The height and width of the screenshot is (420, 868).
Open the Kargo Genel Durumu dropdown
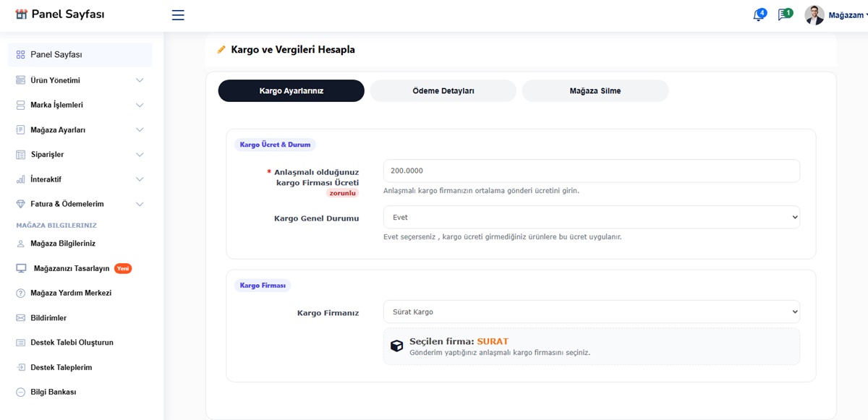coord(591,217)
